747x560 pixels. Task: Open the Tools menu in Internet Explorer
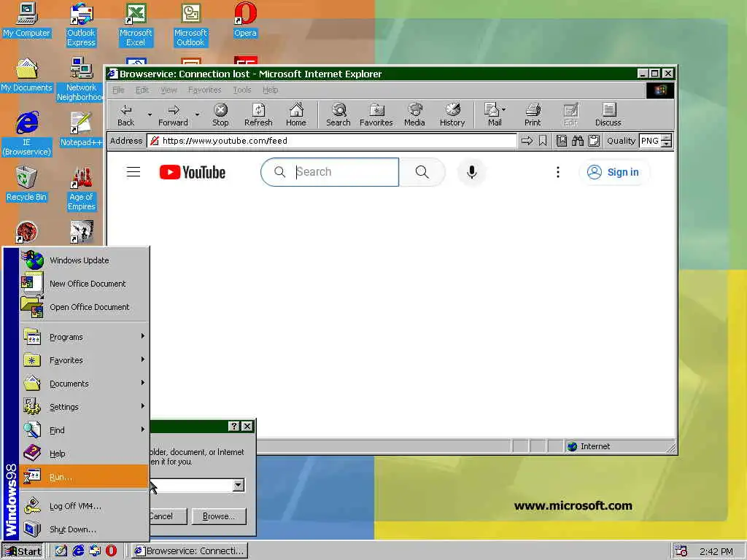[x=242, y=90]
